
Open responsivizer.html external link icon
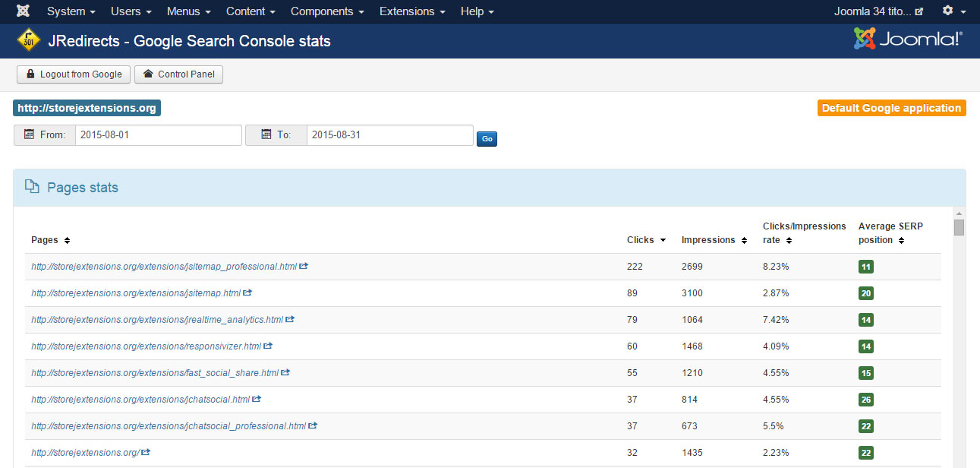[268, 346]
